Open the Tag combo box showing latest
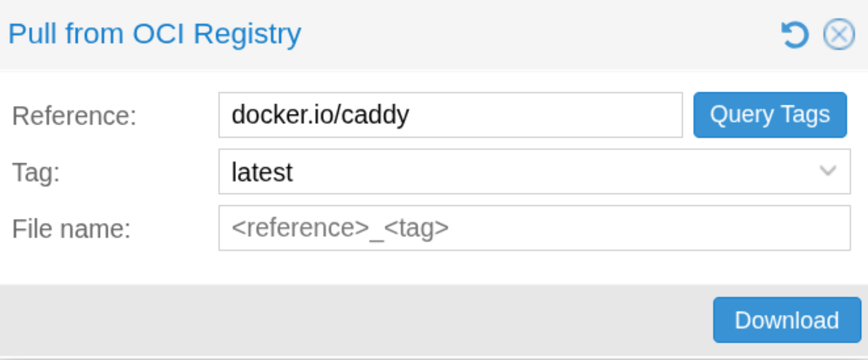This screenshot has width=868, height=360. (x=517, y=171)
